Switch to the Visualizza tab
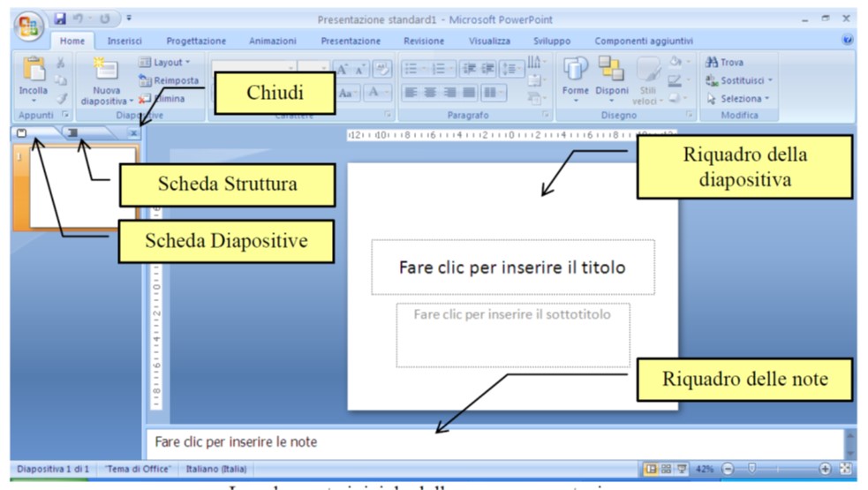The image size is (868, 490). pos(489,41)
